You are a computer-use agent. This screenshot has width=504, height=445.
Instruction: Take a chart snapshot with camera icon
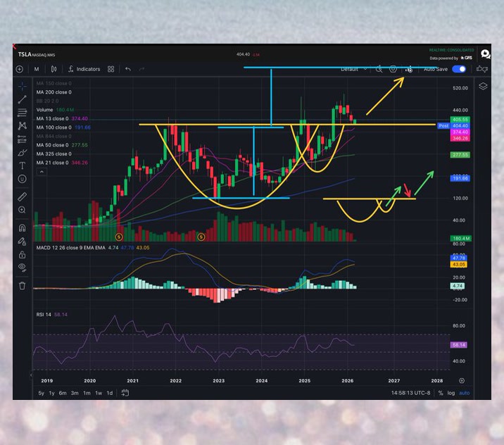tap(408, 69)
